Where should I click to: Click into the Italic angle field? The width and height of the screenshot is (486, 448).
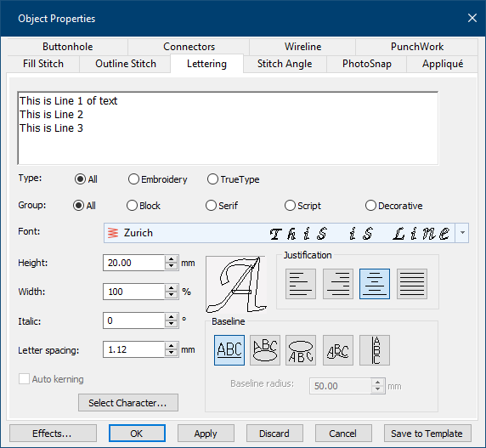(x=133, y=320)
